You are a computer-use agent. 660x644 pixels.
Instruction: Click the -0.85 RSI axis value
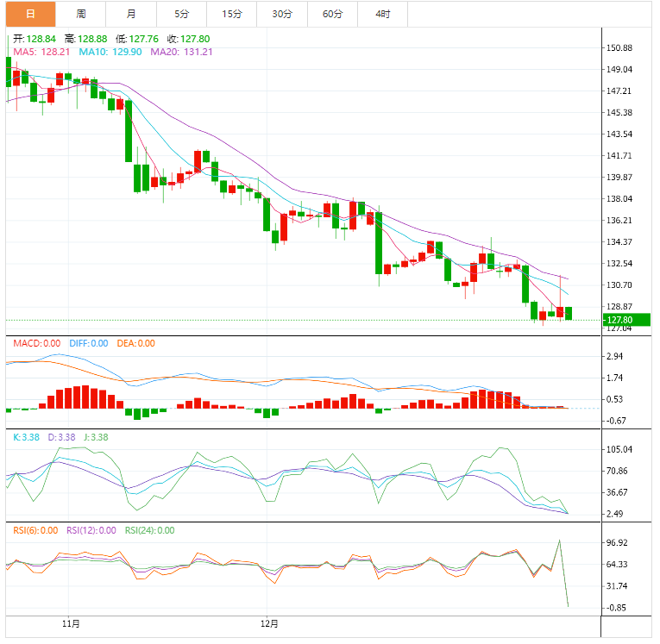click(x=616, y=608)
